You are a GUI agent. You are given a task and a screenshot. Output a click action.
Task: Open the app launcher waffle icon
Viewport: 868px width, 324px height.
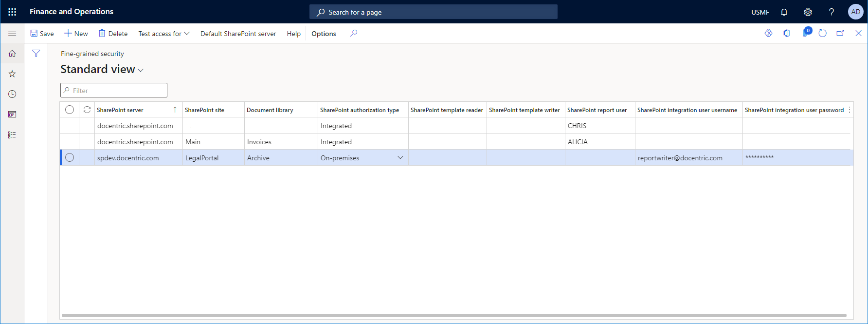(x=12, y=12)
